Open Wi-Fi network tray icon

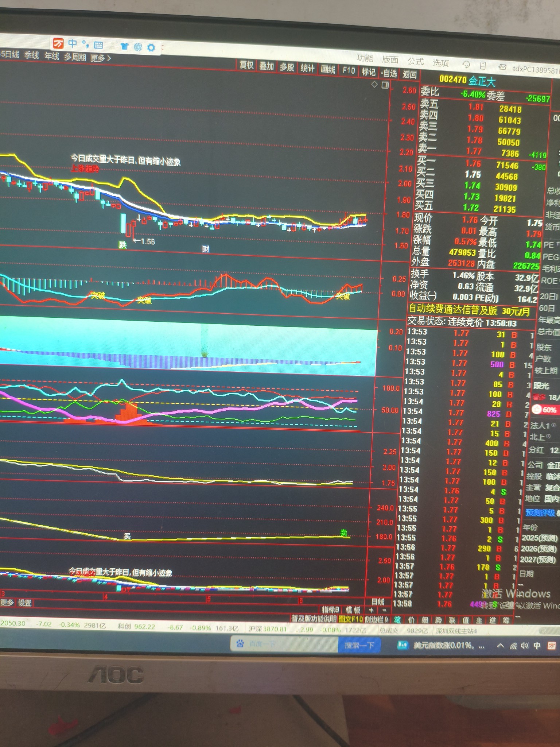[513, 646]
